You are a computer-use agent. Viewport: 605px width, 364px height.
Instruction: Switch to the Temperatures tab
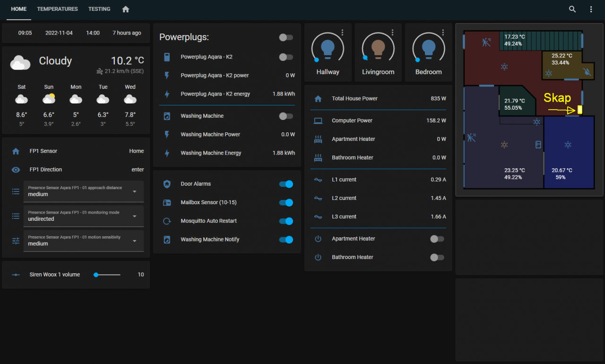[57, 9]
